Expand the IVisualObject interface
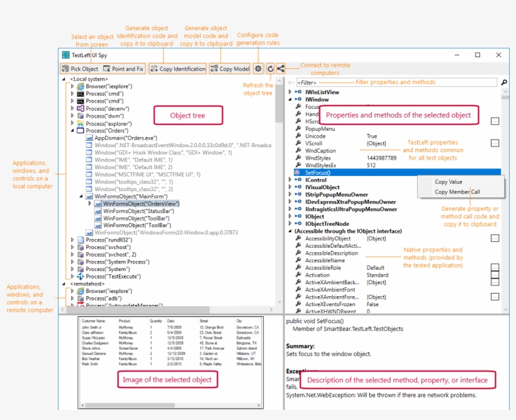The height and width of the screenshot is (420, 516). pyautogui.click(x=290, y=187)
